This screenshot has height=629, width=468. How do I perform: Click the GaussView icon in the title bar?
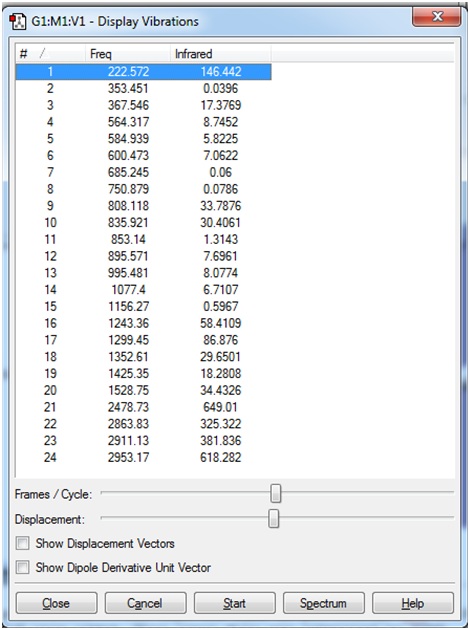[x=18, y=22]
